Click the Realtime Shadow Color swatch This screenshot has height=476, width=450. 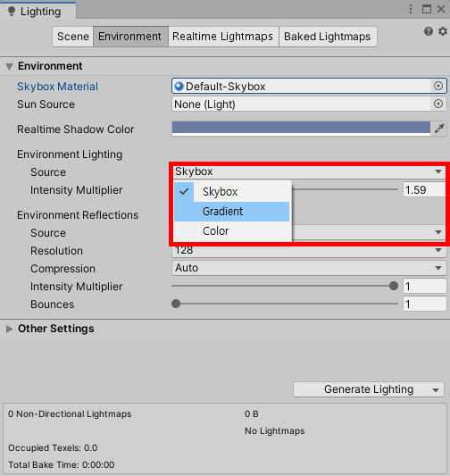click(x=301, y=129)
